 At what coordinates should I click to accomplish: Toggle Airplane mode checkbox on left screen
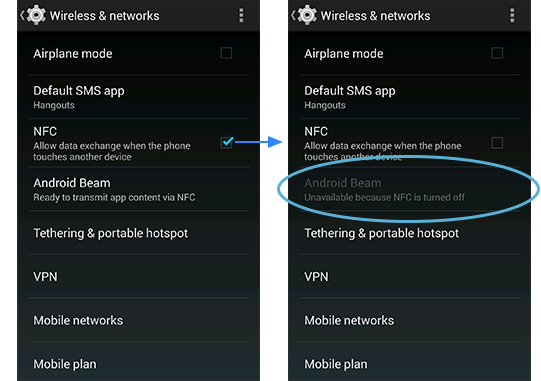tap(226, 53)
